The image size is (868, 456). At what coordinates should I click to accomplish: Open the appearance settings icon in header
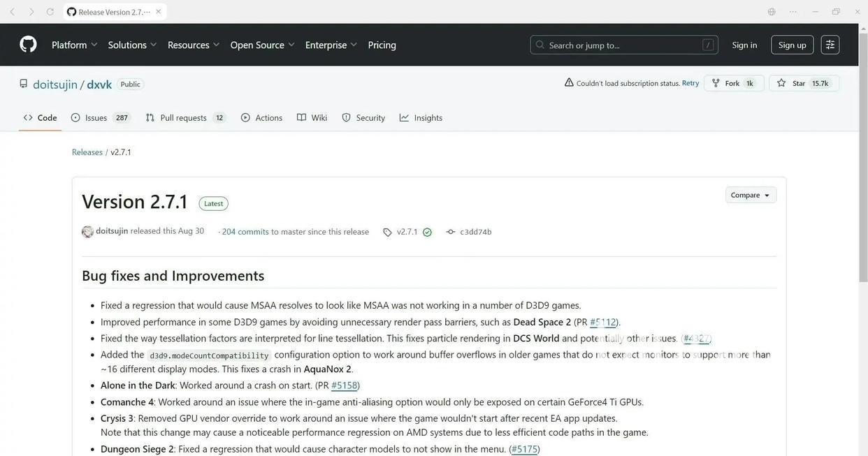point(830,45)
